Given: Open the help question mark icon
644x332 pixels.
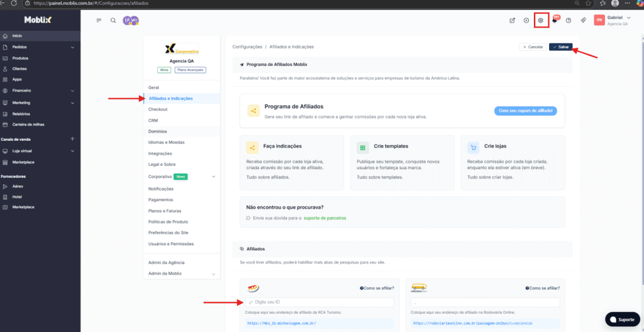Looking at the screenshot, I should (569, 20).
